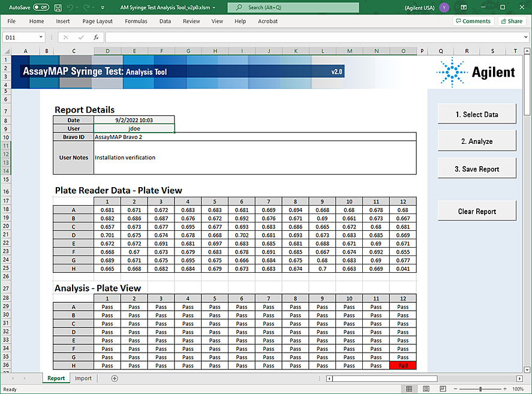
Task: Click the zoom out minus icon
Action: pyautogui.click(x=455, y=389)
